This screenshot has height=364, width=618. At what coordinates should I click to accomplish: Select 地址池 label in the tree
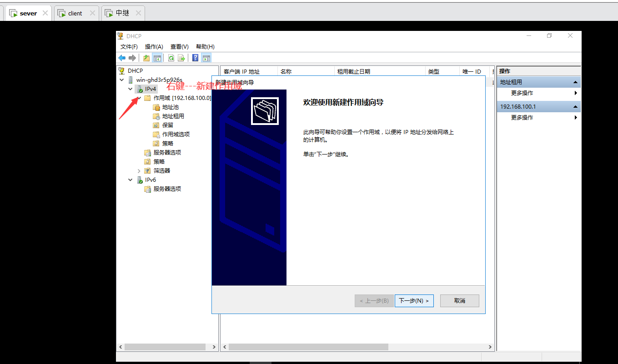(x=171, y=107)
